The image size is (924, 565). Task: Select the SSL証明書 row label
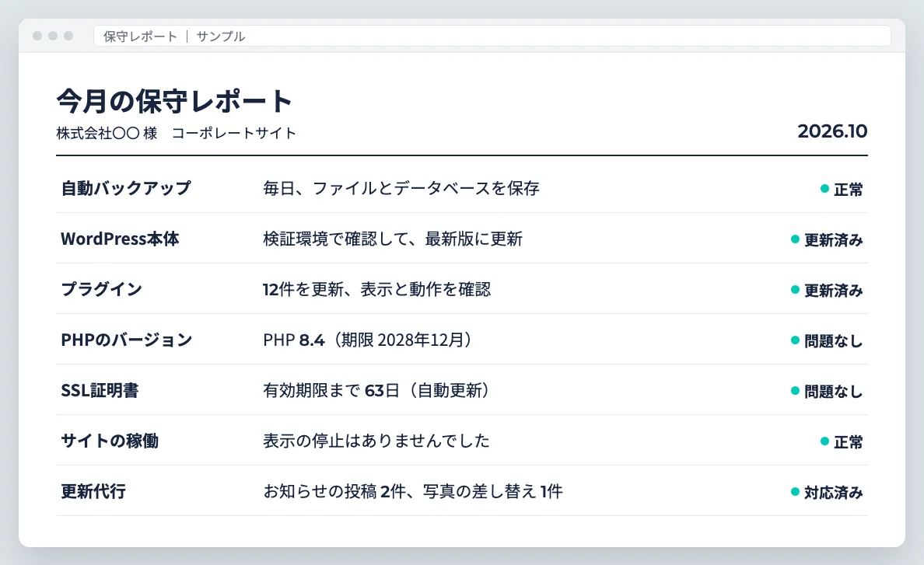click(x=100, y=391)
